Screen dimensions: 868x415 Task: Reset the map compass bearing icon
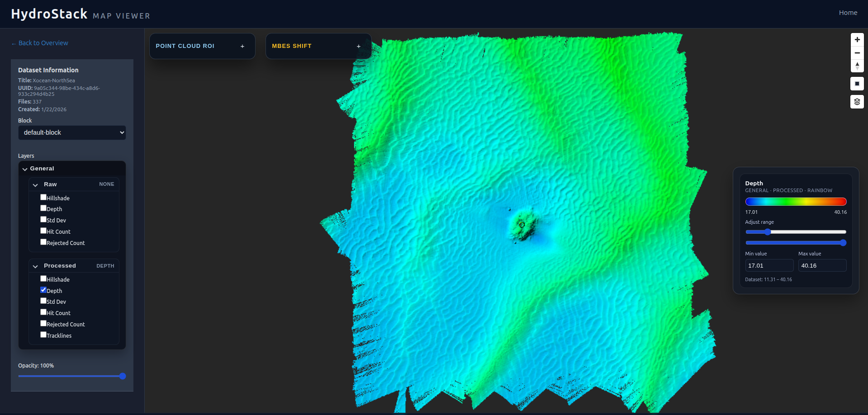[857, 66]
